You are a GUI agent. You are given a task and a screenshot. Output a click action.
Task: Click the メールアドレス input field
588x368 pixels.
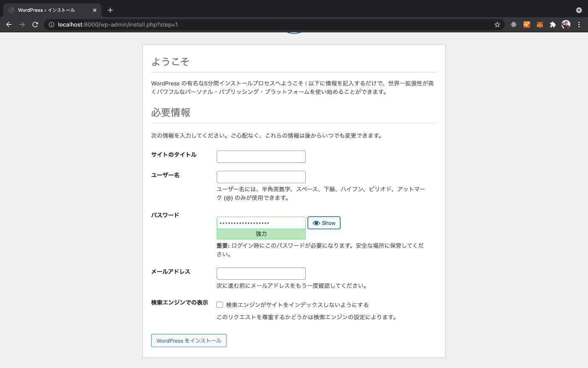(x=261, y=273)
